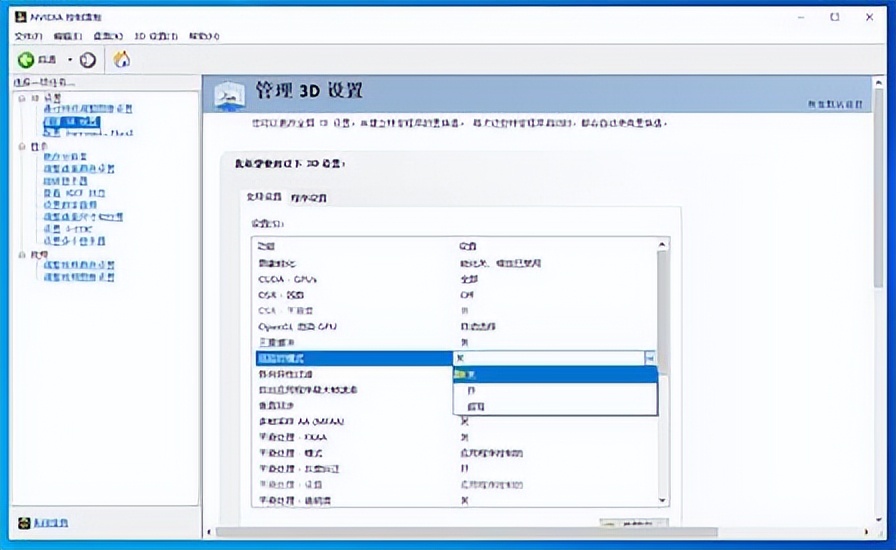Screen dimensions: 896x550
Task: Select the OpenGL rendering GPU row
Action: (454, 326)
